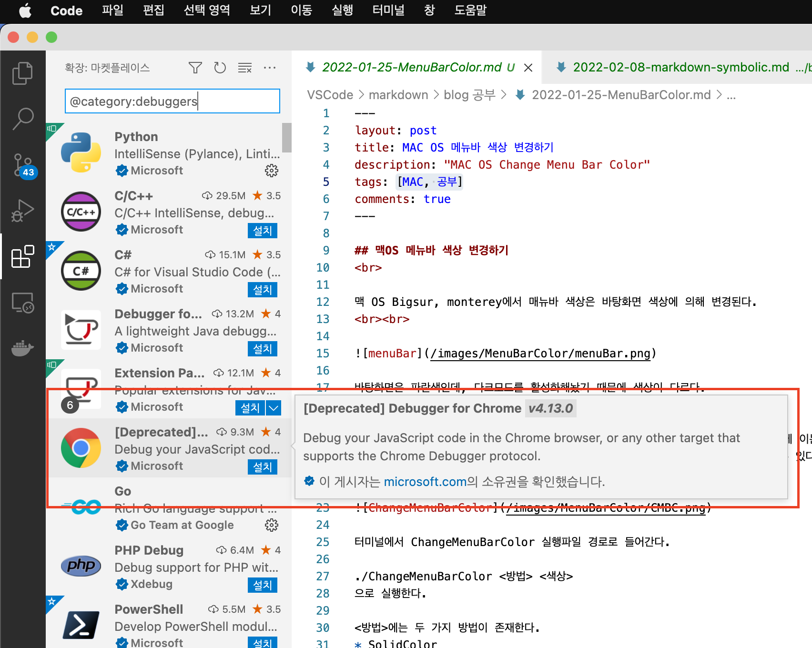Select the PowerShell extension title
Image resolution: width=812 pixels, height=648 pixels.
point(149,609)
